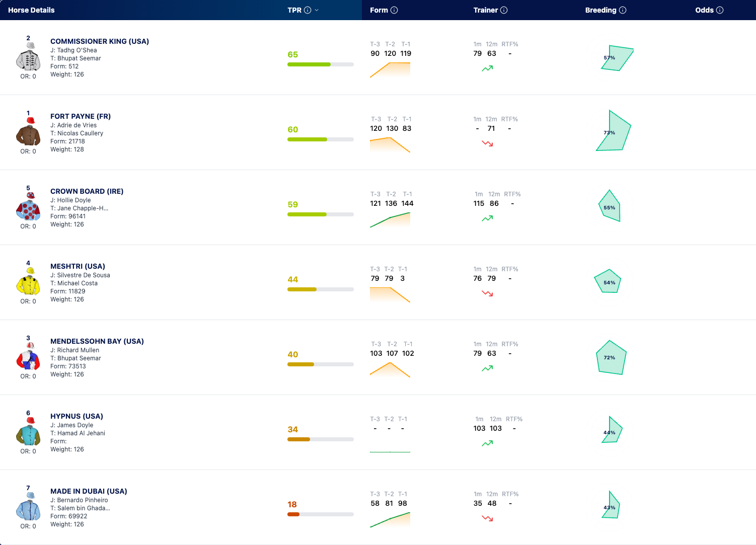Click Meshtri's yellow jockey silks icon
The image size is (756, 545).
point(28,281)
